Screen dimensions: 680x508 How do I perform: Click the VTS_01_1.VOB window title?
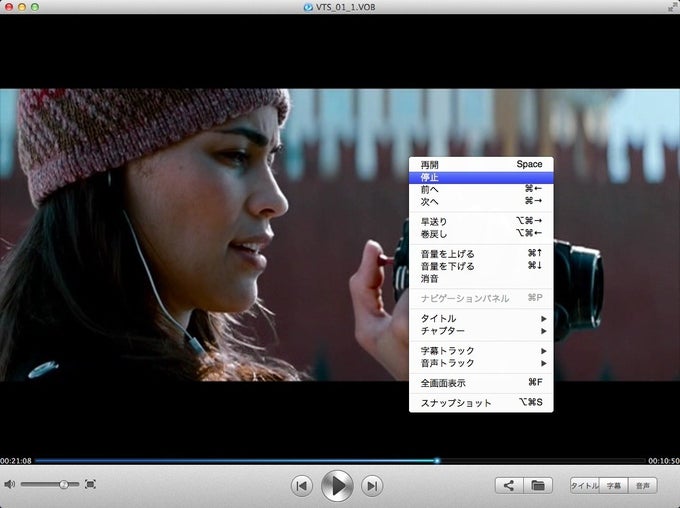(346, 7)
